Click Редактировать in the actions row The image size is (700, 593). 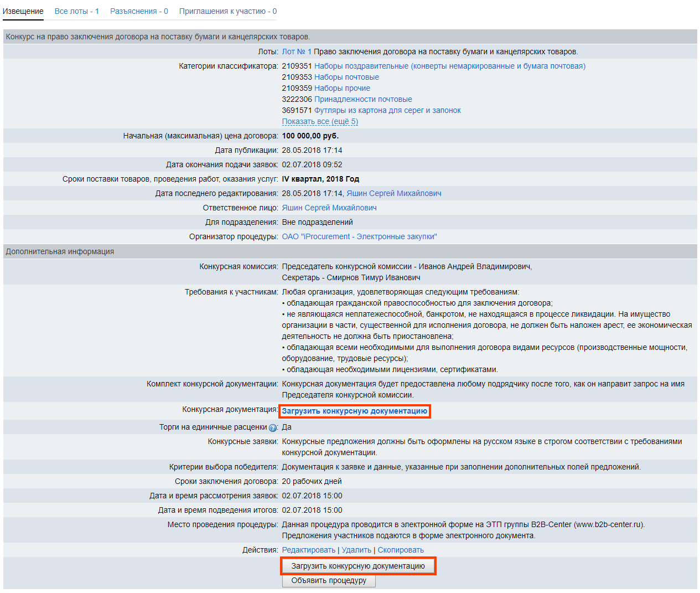click(x=309, y=550)
